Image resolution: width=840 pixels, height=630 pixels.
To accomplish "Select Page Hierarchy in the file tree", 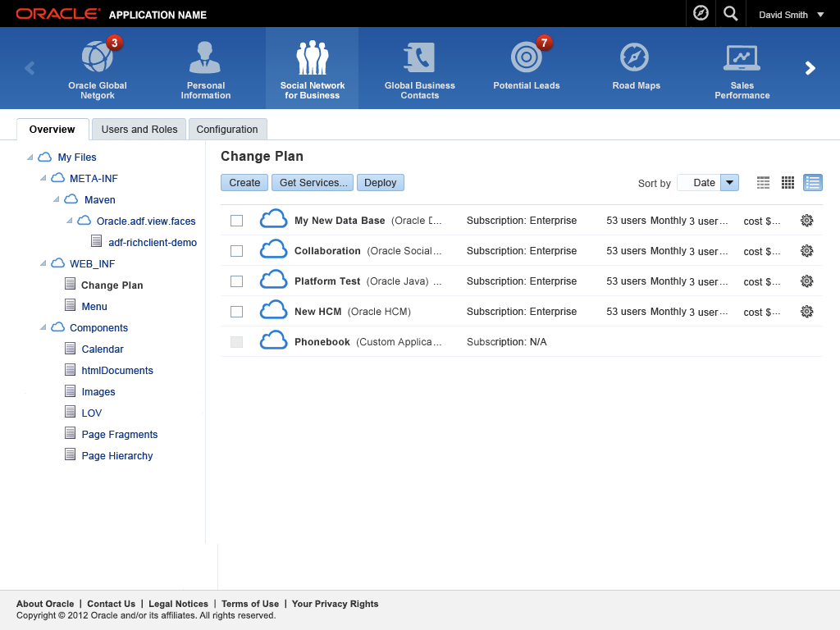I will pyautogui.click(x=116, y=456).
